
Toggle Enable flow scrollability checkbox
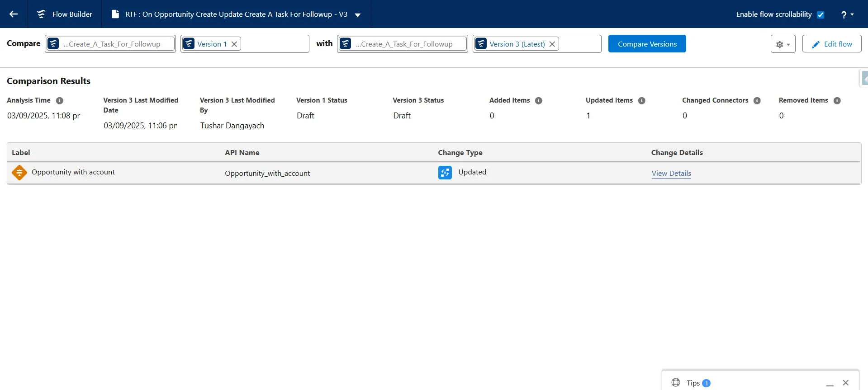point(821,14)
